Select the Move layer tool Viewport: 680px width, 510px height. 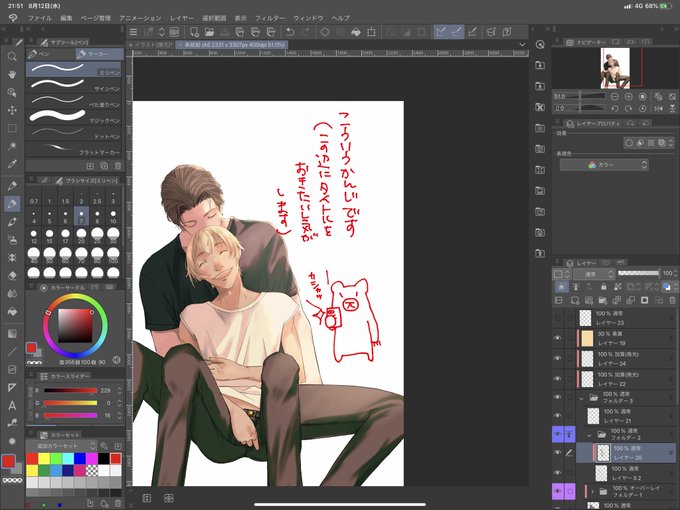pos(12,110)
